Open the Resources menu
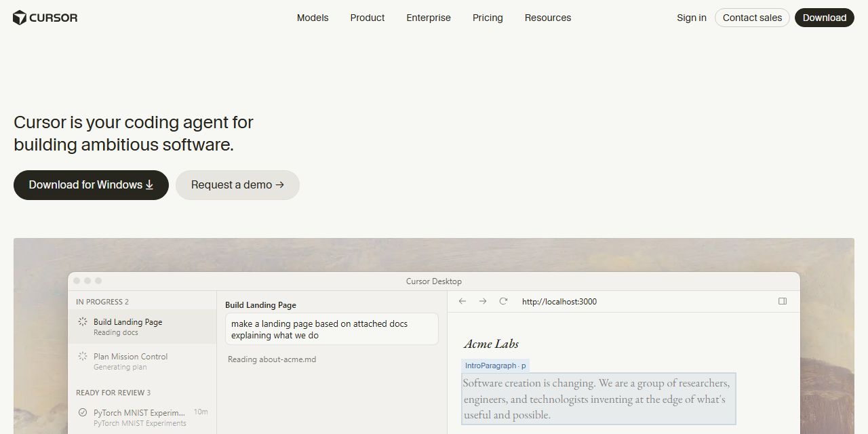 [548, 18]
